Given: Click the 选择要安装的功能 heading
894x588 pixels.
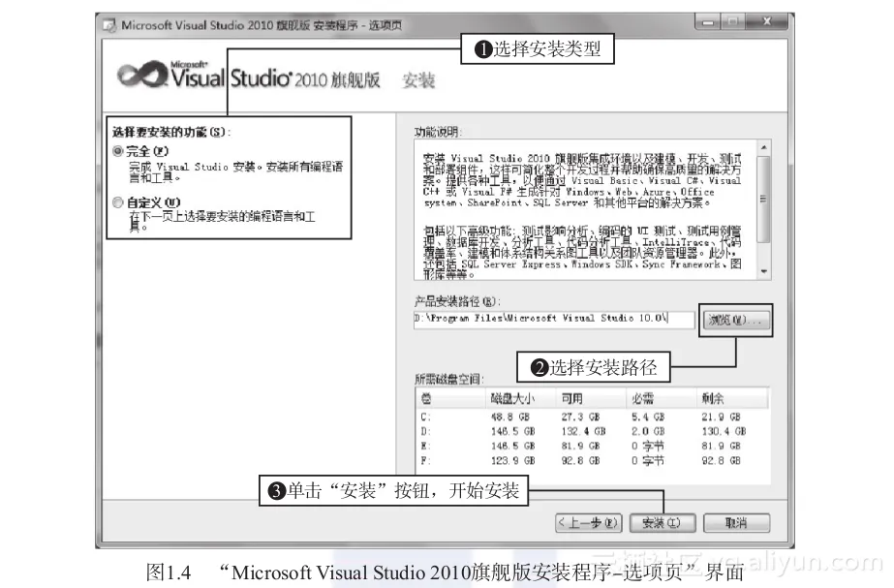Looking at the screenshot, I should point(171,132).
